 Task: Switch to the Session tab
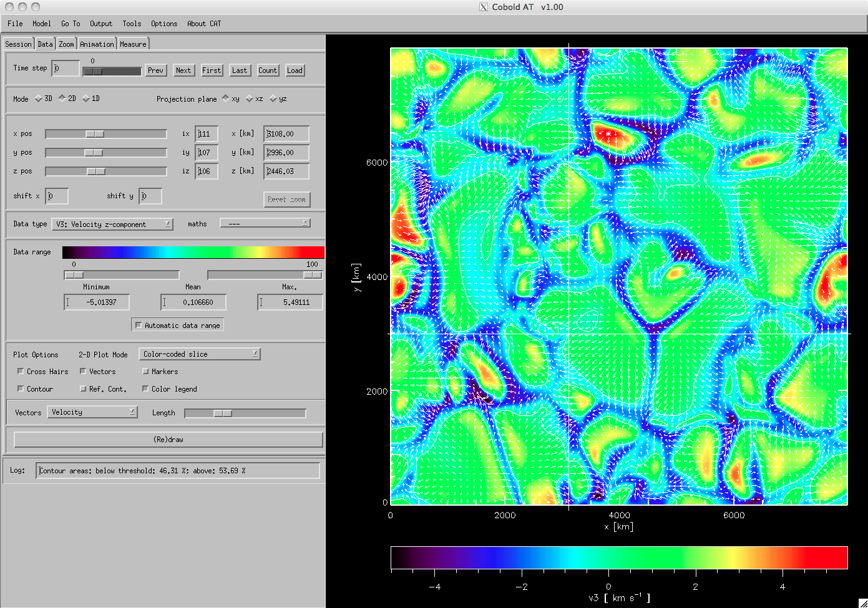click(x=18, y=44)
